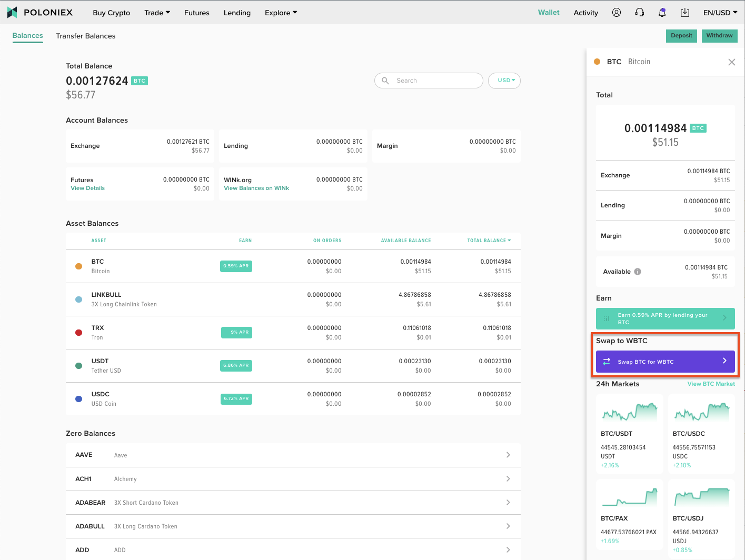Open Buy Crypto in top navigation
Screen dimensions: 745x560
[111, 13]
